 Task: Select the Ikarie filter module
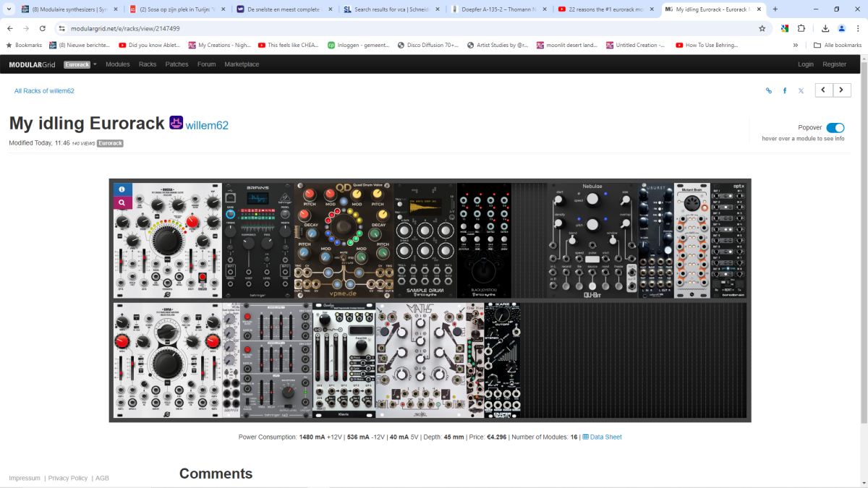(502, 360)
